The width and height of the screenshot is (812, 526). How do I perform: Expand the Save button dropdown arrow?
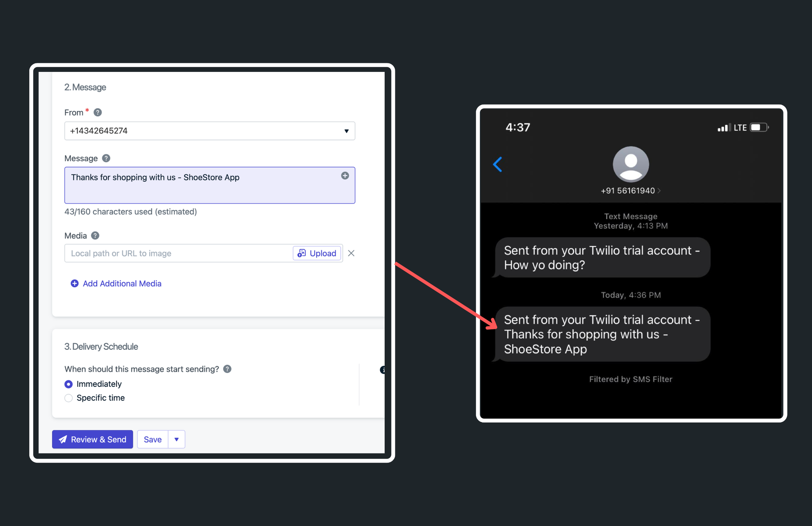point(177,439)
